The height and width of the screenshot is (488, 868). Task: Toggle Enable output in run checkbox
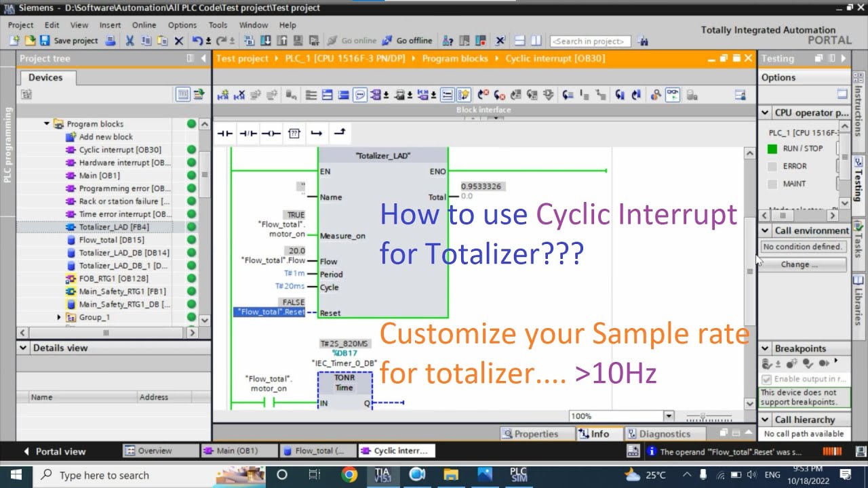coord(767,380)
